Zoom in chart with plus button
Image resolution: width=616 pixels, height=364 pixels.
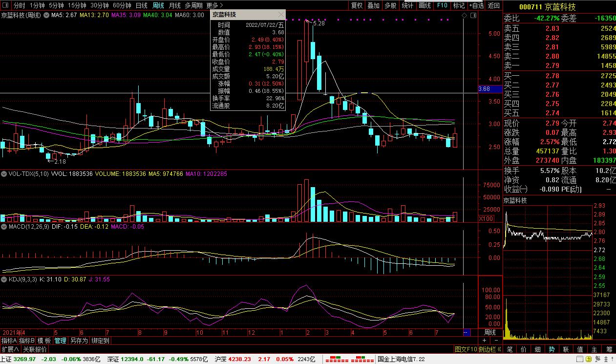[485, 340]
